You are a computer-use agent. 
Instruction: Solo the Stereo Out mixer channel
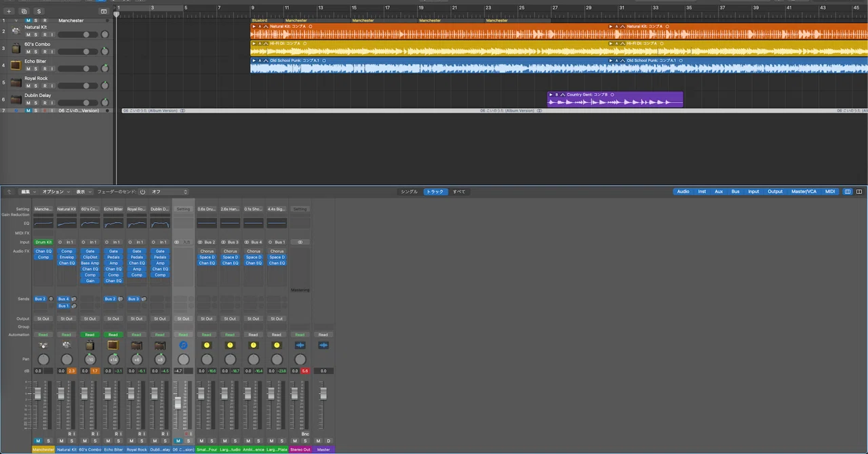pos(304,441)
